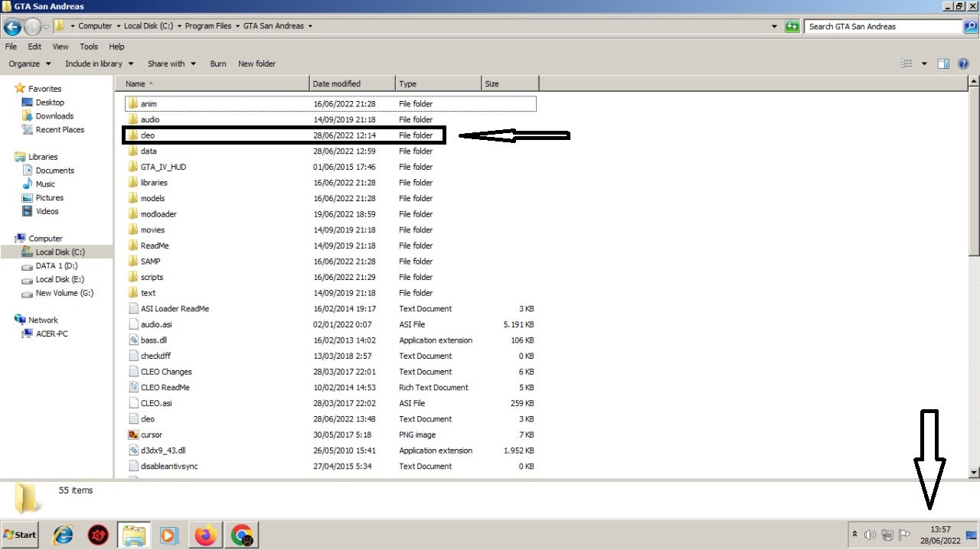Toggle the preview pane icon

pos(943,63)
